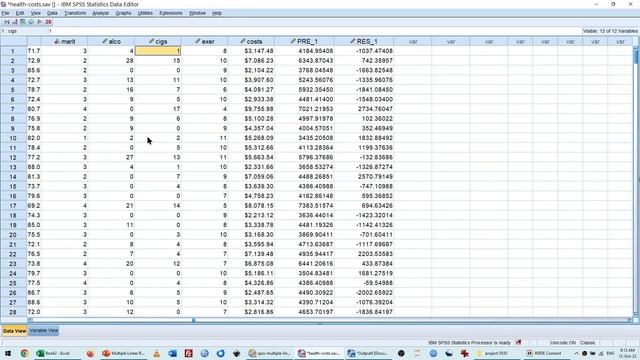
Task: Select the PRE_1 column header
Action: [x=304, y=41]
